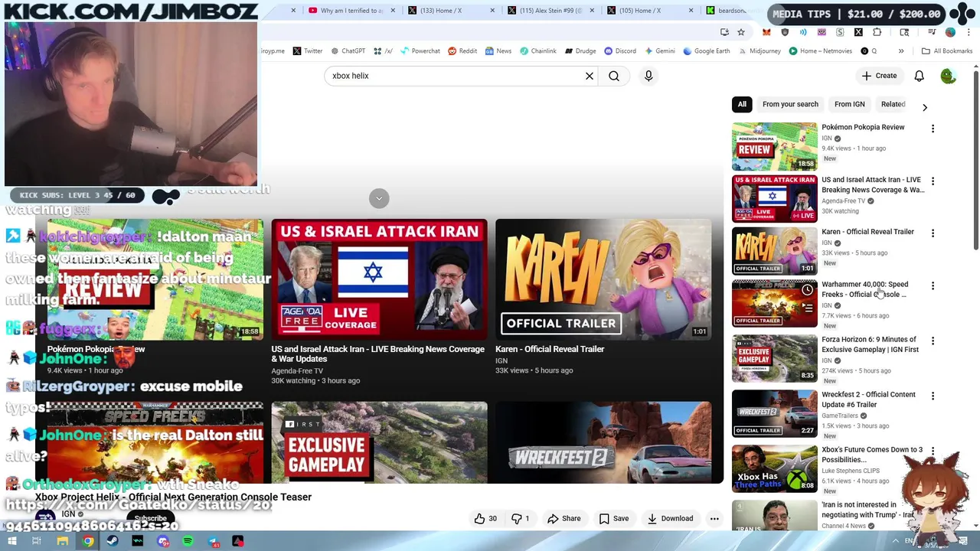
Task: Play Karen Official Trailer end-screen video
Action: pos(603,280)
